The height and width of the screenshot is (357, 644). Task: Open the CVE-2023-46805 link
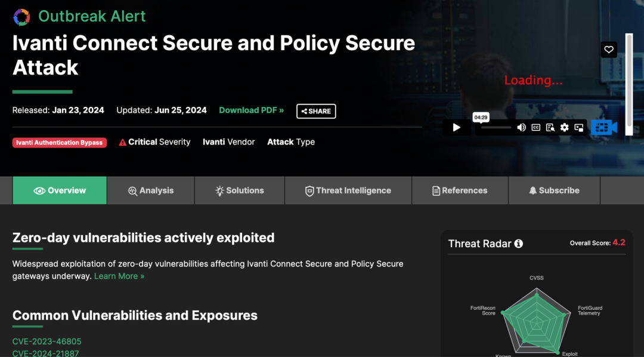coord(47,341)
